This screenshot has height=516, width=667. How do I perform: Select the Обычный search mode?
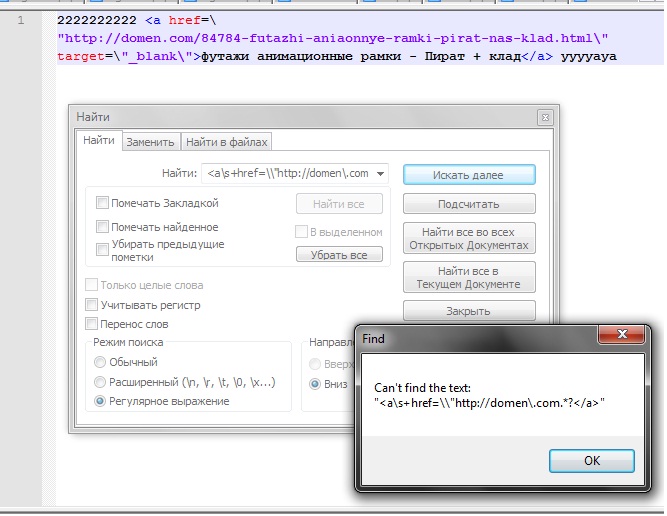[x=100, y=362]
